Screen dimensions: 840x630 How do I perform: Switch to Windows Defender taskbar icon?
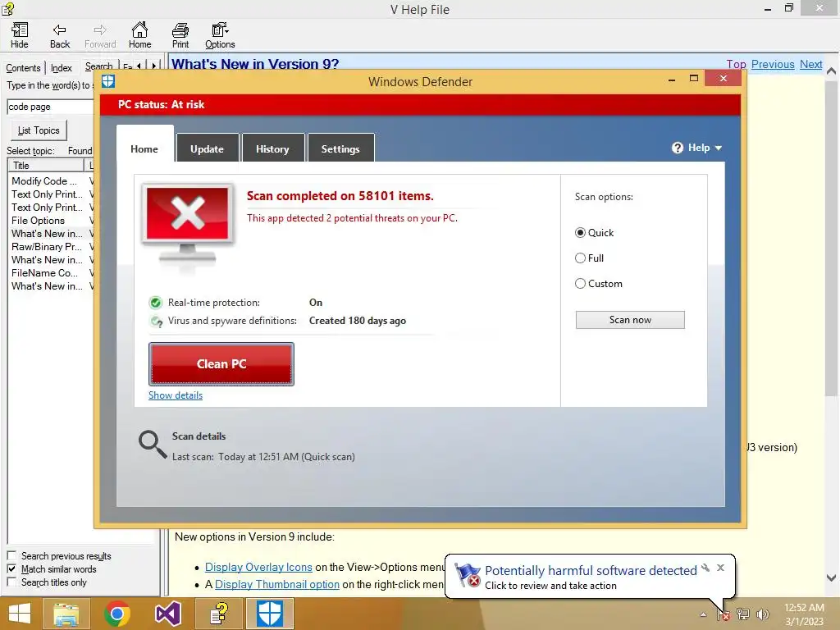(269, 614)
